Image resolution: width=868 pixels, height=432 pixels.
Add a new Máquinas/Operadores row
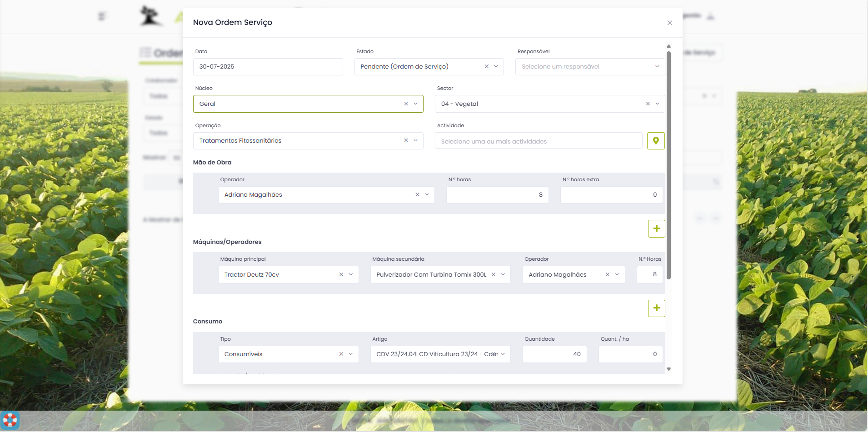click(656, 308)
